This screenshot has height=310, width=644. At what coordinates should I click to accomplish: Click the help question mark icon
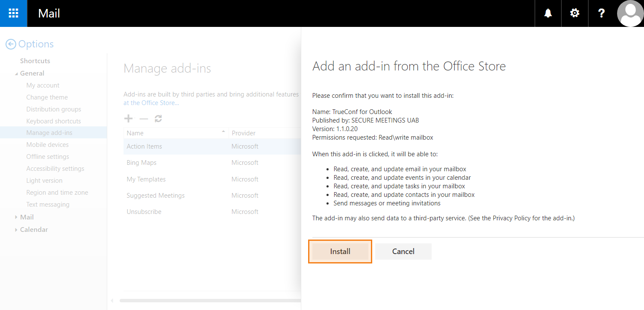[601, 13]
